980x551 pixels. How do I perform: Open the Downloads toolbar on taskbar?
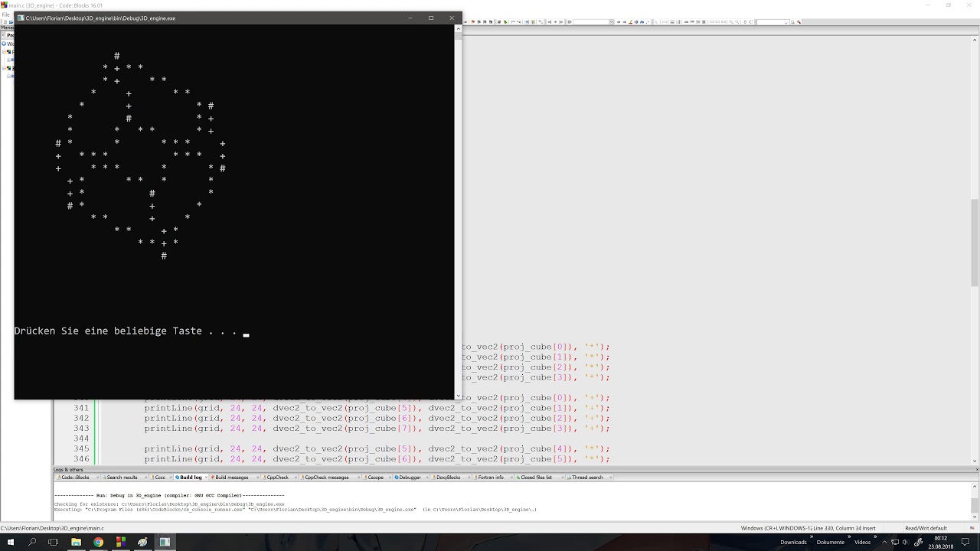tap(793, 543)
